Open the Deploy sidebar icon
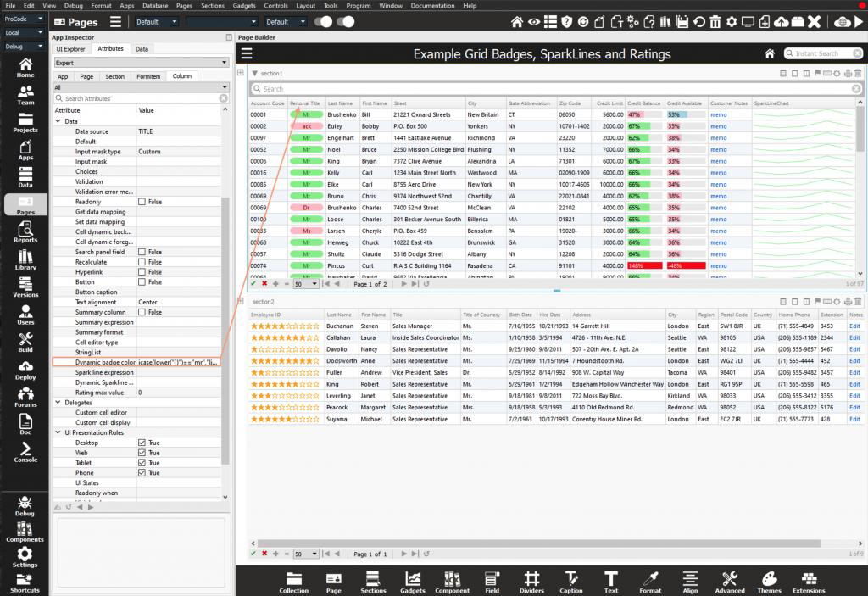Viewport: 868px width, 596px height. point(25,370)
